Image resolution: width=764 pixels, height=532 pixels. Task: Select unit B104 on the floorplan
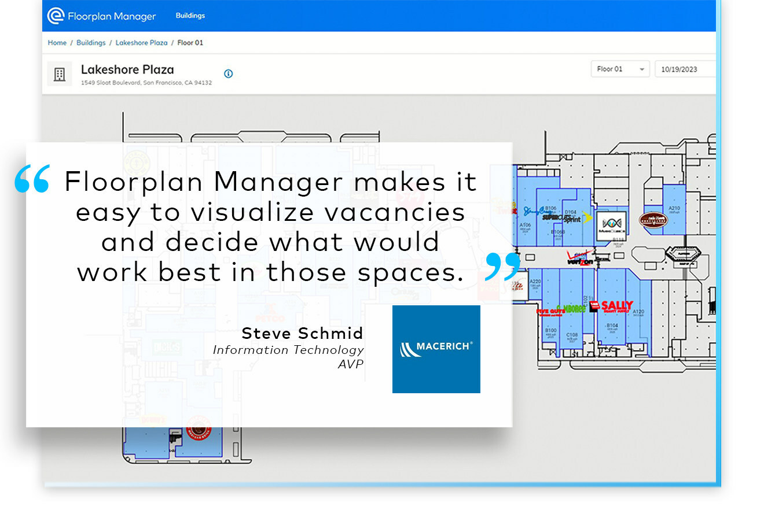click(x=612, y=327)
